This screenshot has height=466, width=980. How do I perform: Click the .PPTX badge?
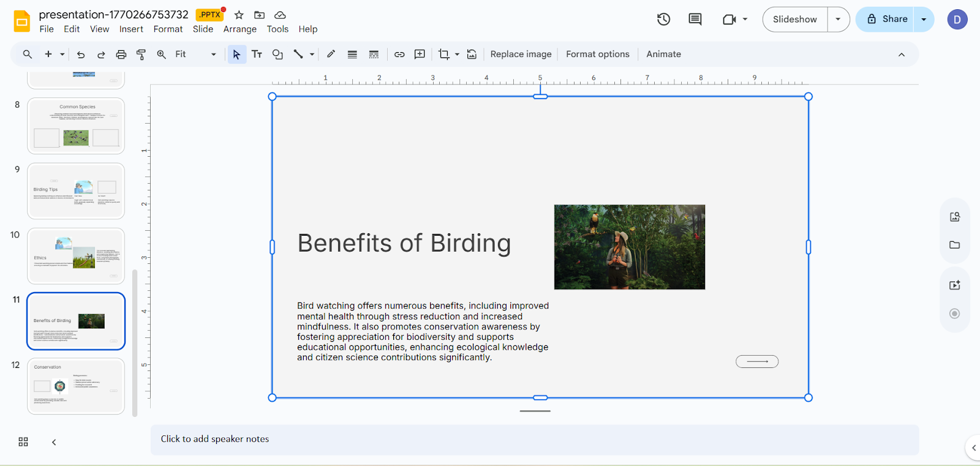pyautogui.click(x=209, y=15)
